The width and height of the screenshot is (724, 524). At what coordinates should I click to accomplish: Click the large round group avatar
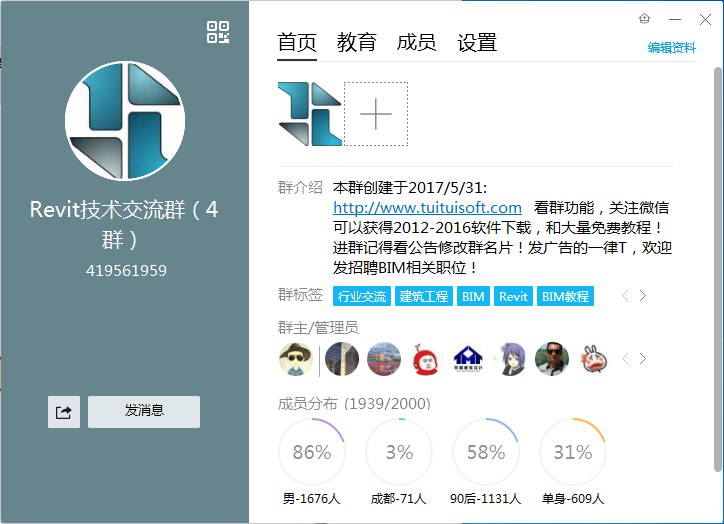tap(125, 121)
